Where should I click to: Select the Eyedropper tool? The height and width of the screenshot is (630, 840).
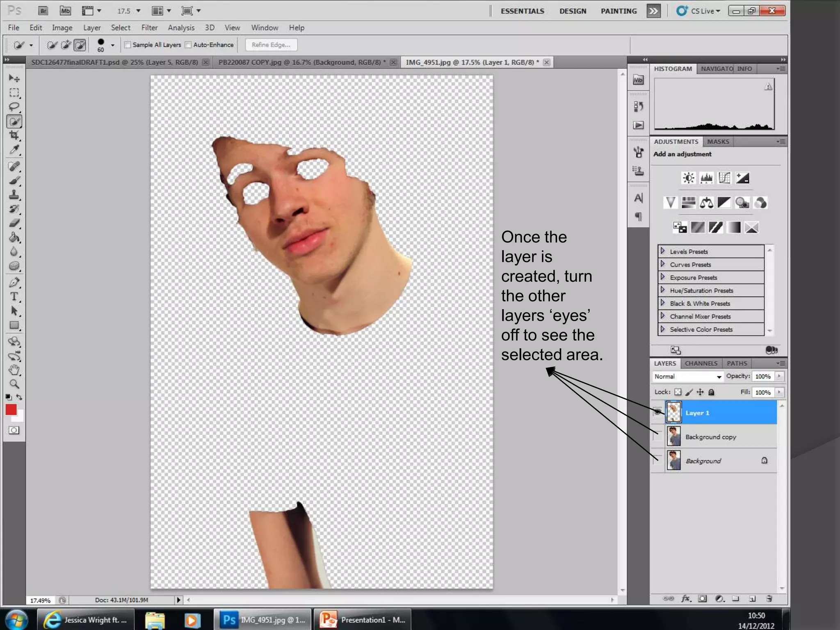click(x=14, y=150)
